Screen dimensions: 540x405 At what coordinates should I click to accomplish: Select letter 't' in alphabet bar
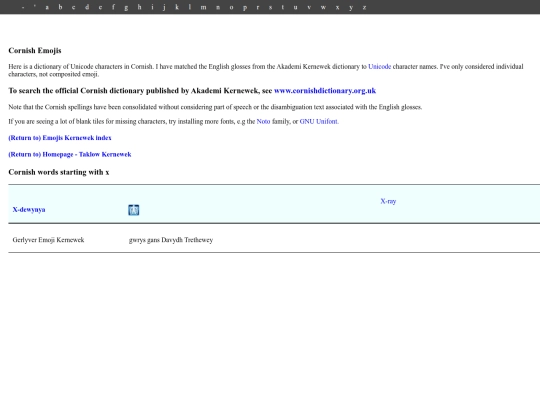point(283,7)
